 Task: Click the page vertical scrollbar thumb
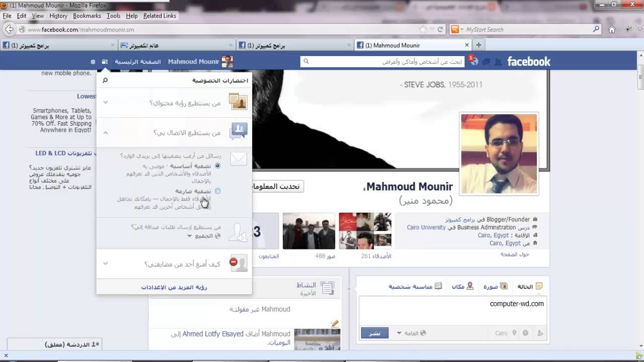click(640, 77)
